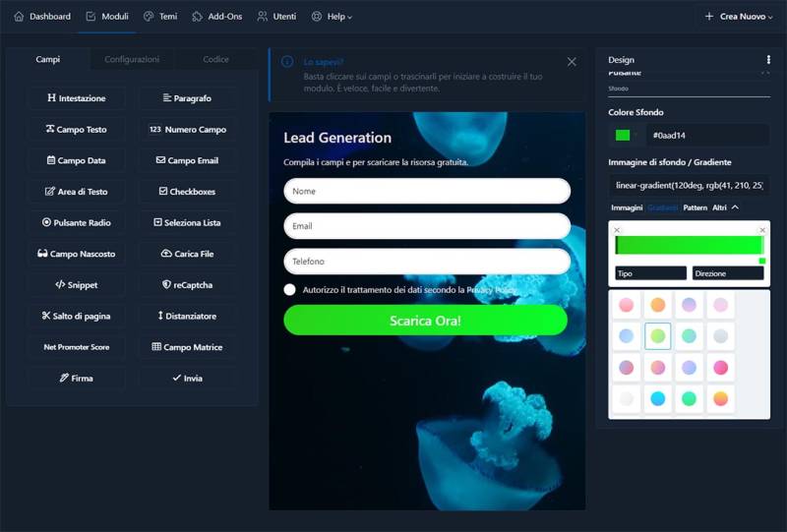Add an Invia submit button field
This screenshot has height=532, width=787.
(x=187, y=378)
